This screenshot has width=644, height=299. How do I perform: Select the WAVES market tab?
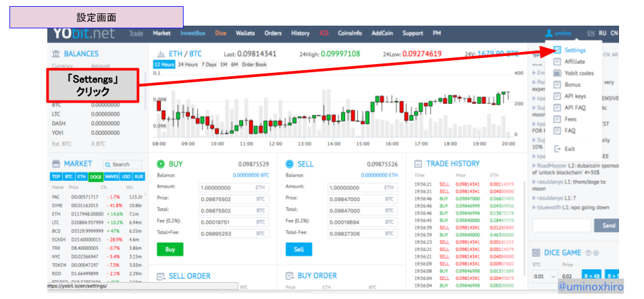click(x=111, y=177)
